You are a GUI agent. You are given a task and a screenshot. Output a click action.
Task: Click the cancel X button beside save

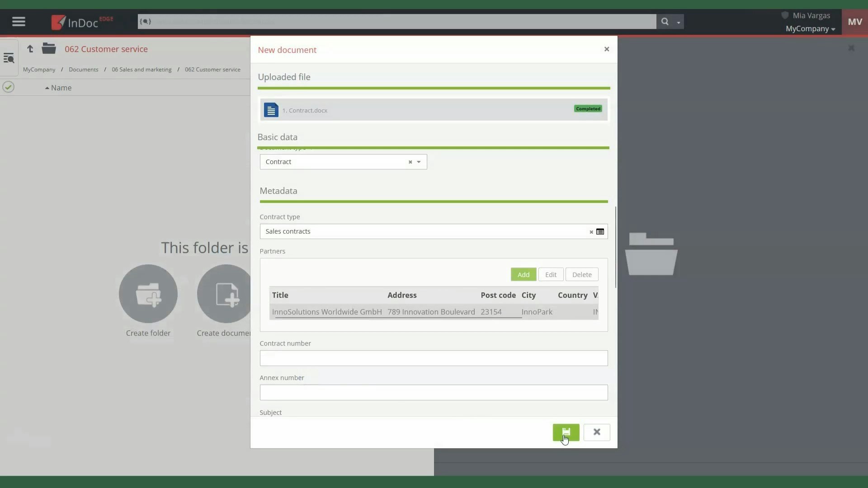pos(597,432)
